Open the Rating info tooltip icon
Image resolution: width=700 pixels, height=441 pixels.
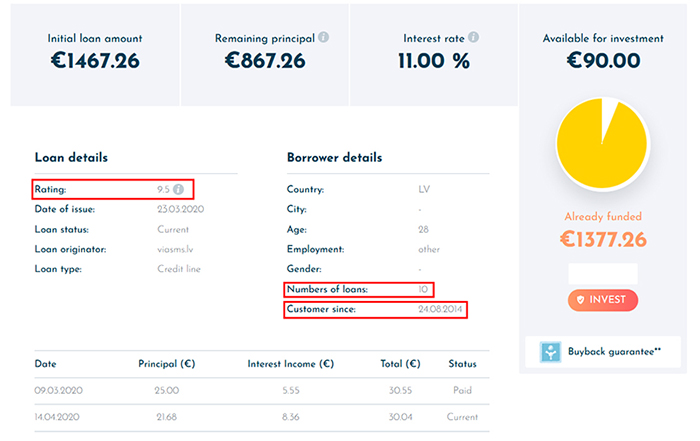pos(179,190)
